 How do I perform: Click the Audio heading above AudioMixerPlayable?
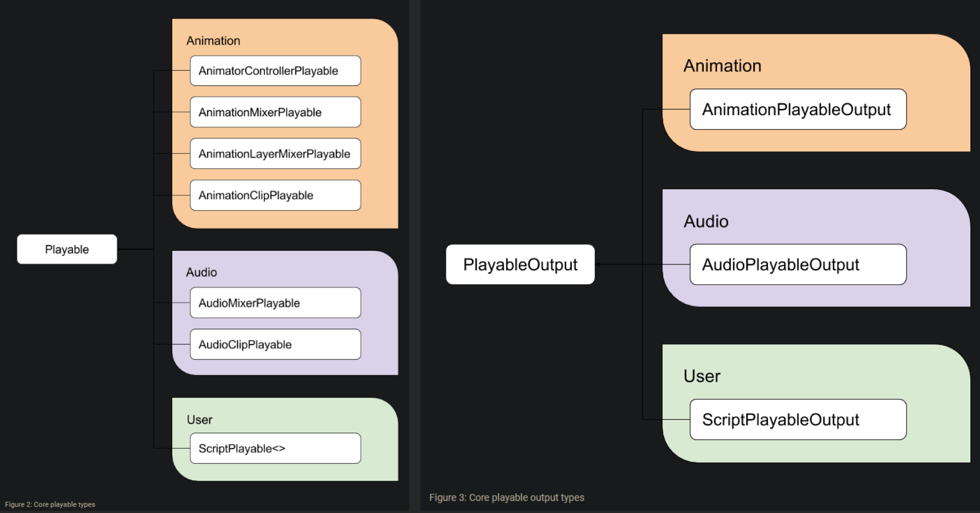[202, 272]
